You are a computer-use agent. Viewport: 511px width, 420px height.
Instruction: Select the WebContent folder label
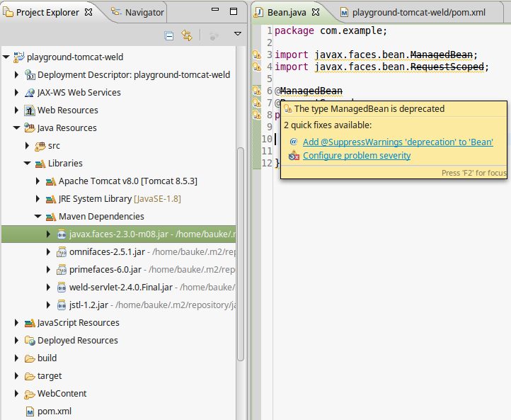(62, 393)
